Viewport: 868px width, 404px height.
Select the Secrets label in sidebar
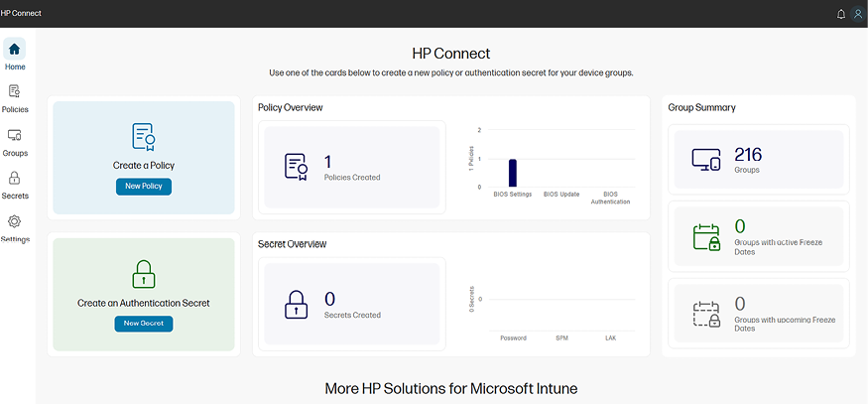15,197
